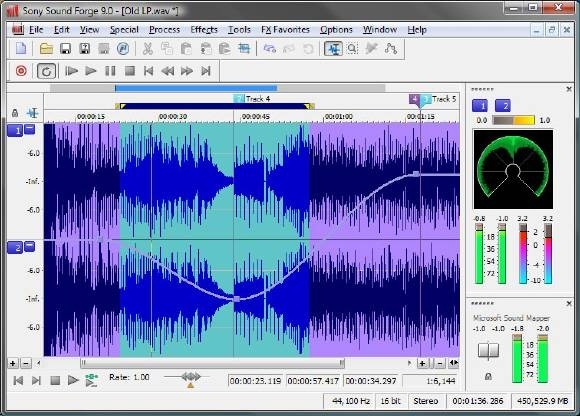Click Forward in transport toolbar
This screenshot has height=416, width=580.
(187, 71)
